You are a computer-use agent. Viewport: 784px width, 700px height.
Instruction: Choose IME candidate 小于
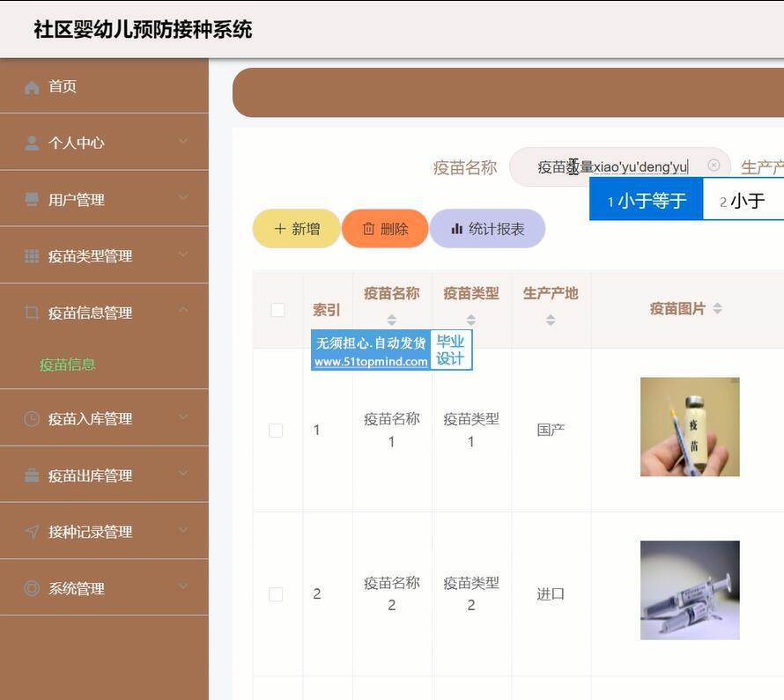coord(743,201)
